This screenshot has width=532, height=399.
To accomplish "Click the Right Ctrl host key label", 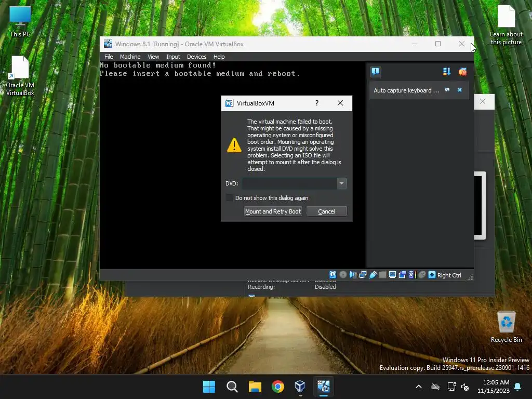I will 449,275.
